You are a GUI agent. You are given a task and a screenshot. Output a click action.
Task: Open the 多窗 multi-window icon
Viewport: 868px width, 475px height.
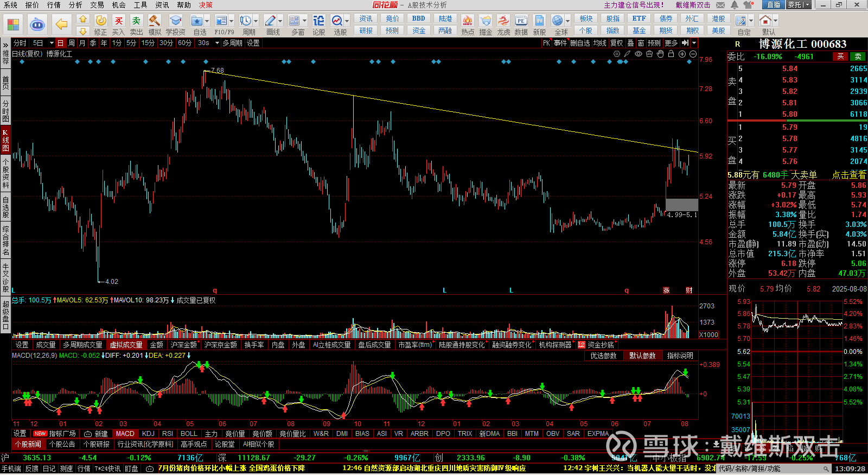[295, 21]
